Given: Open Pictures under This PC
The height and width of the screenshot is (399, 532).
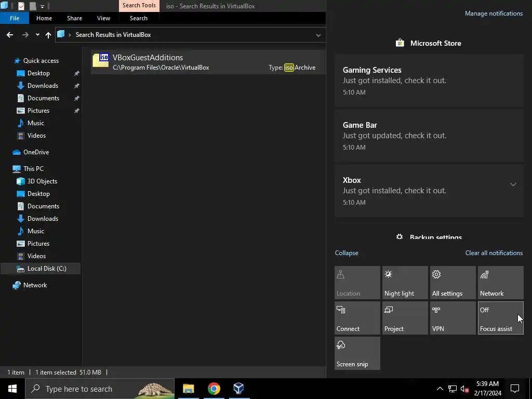Looking at the screenshot, I should click(x=38, y=244).
